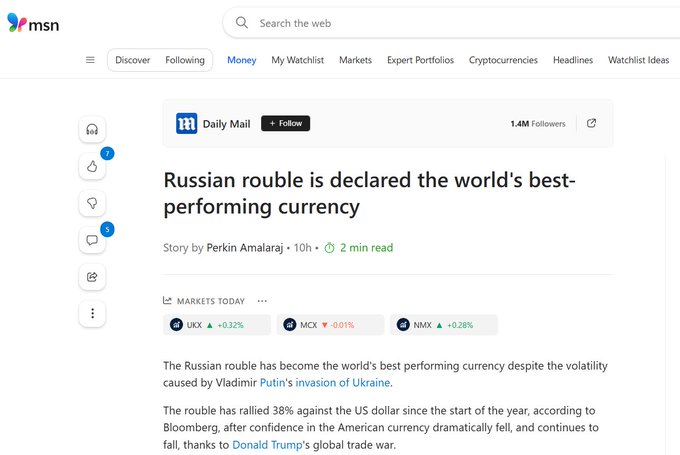Image resolution: width=680 pixels, height=455 pixels.
Task: Click the 2 min read clock icon
Action: tap(330, 248)
